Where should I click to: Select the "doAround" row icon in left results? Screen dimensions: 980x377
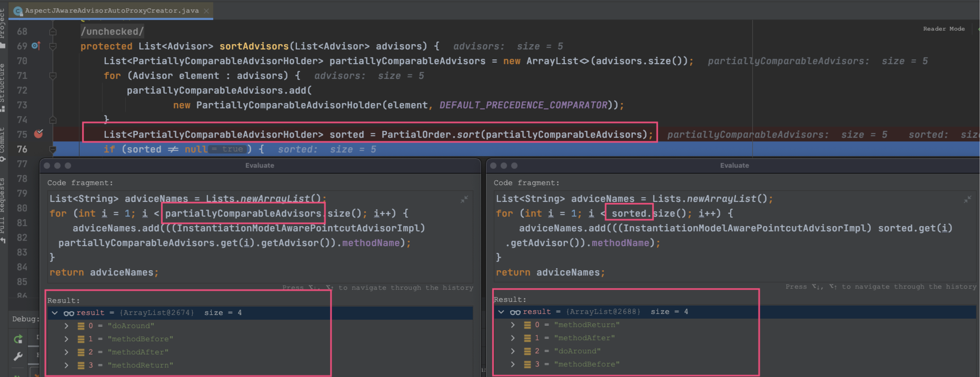click(81, 326)
